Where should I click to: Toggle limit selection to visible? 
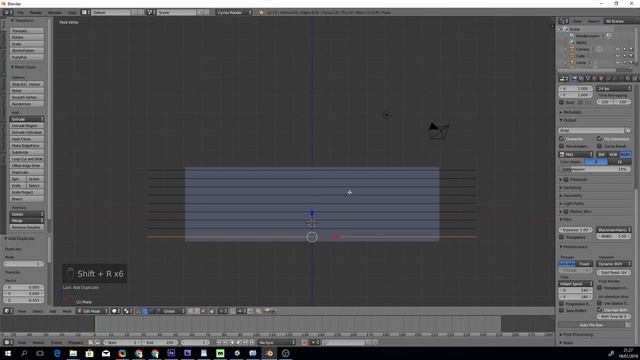pyautogui.click(x=212, y=311)
